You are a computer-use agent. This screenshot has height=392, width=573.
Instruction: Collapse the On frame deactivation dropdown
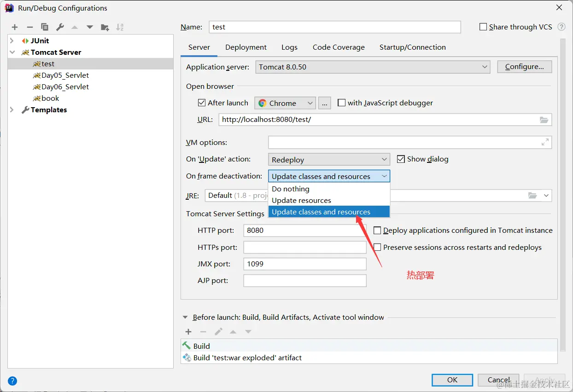[329, 176]
